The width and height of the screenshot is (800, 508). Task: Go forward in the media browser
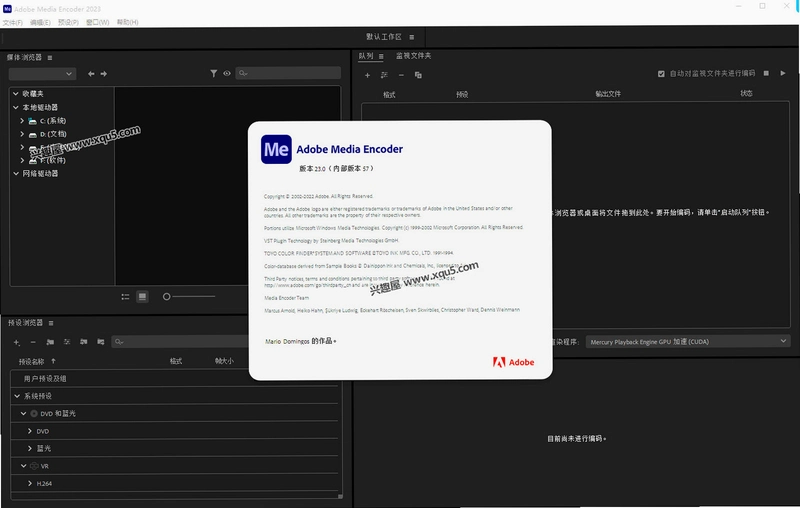click(x=104, y=74)
